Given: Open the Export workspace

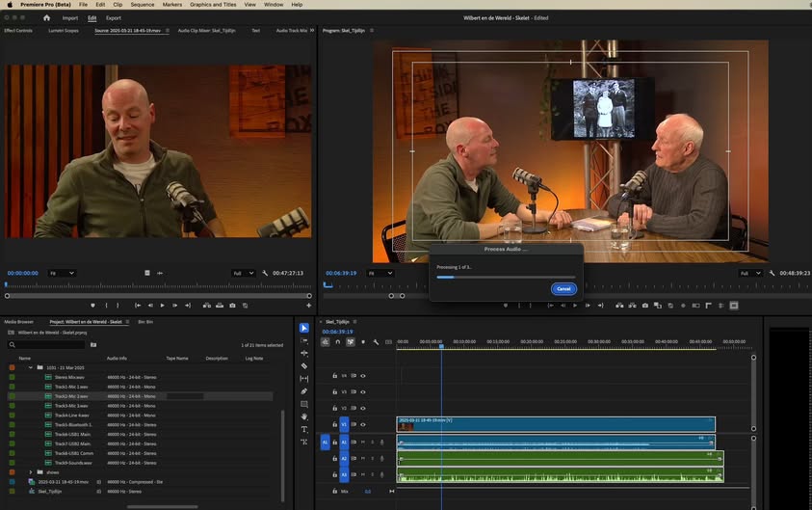Looking at the screenshot, I should (x=114, y=17).
